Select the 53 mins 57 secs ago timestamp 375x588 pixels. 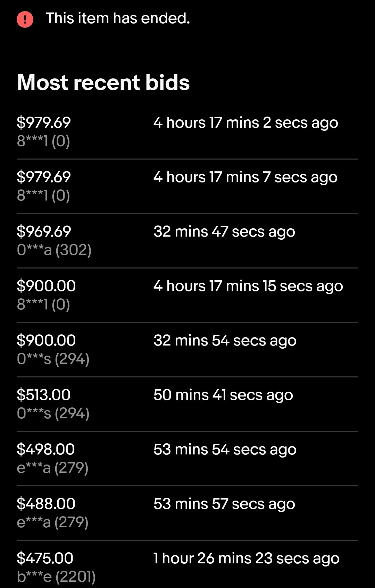click(x=224, y=504)
